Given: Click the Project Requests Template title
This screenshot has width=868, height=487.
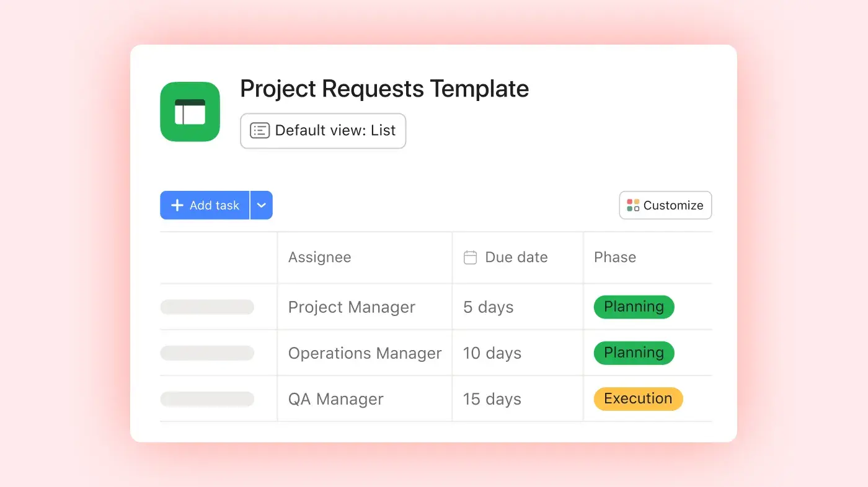Looking at the screenshot, I should [x=384, y=89].
